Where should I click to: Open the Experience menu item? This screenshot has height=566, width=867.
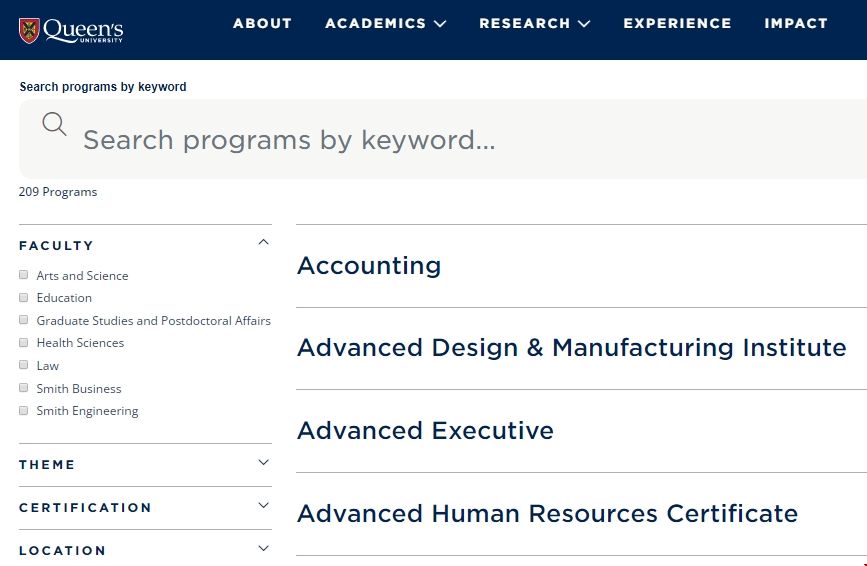677,23
